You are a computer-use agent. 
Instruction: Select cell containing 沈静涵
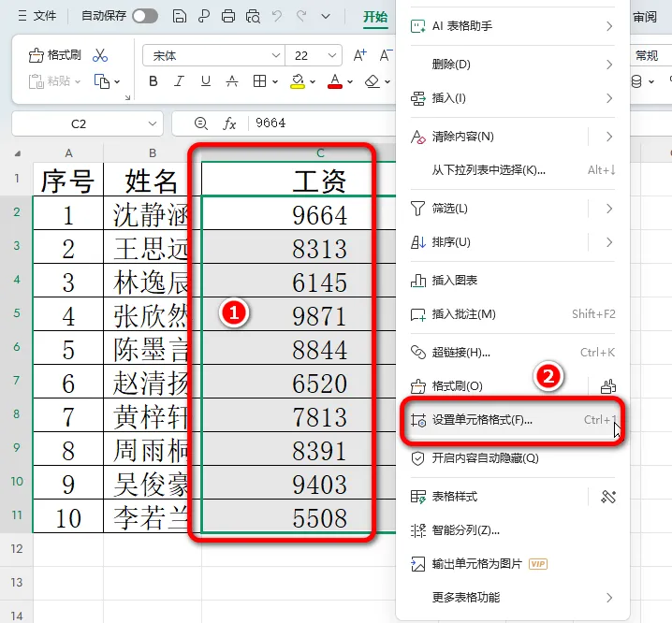click(153, 213)
